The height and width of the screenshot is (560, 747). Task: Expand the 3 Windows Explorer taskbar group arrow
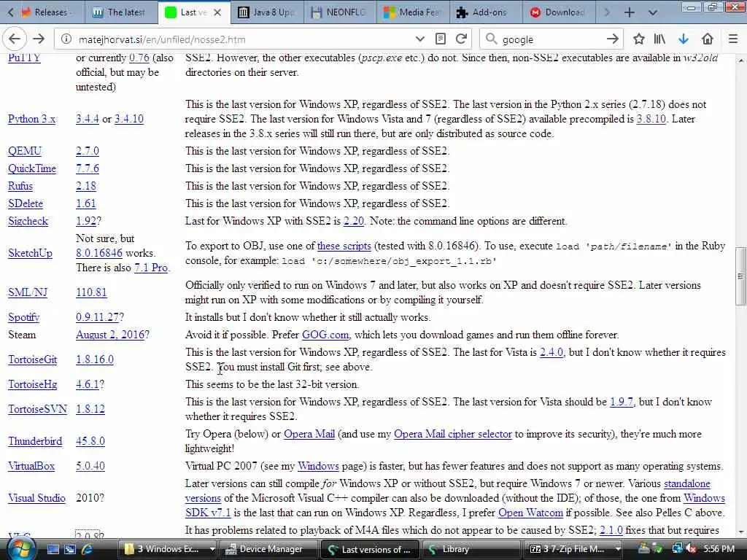click(x=212, y=549)
